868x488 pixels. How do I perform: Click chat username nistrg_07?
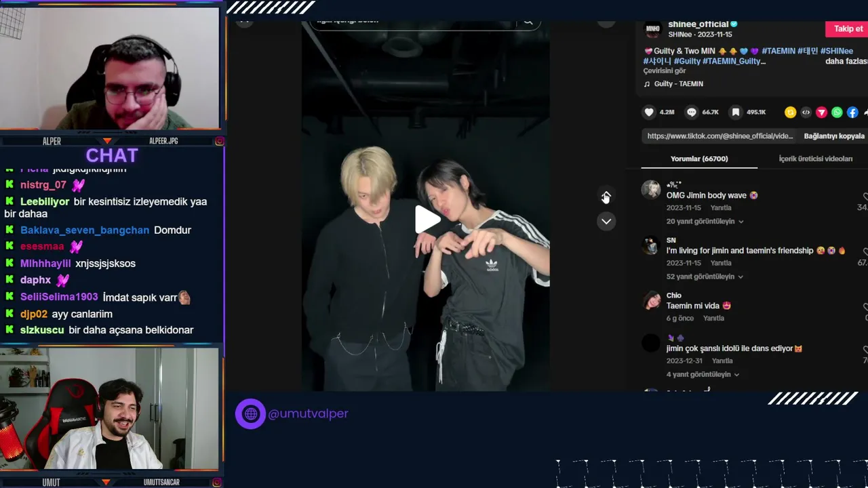coord(43,184)
